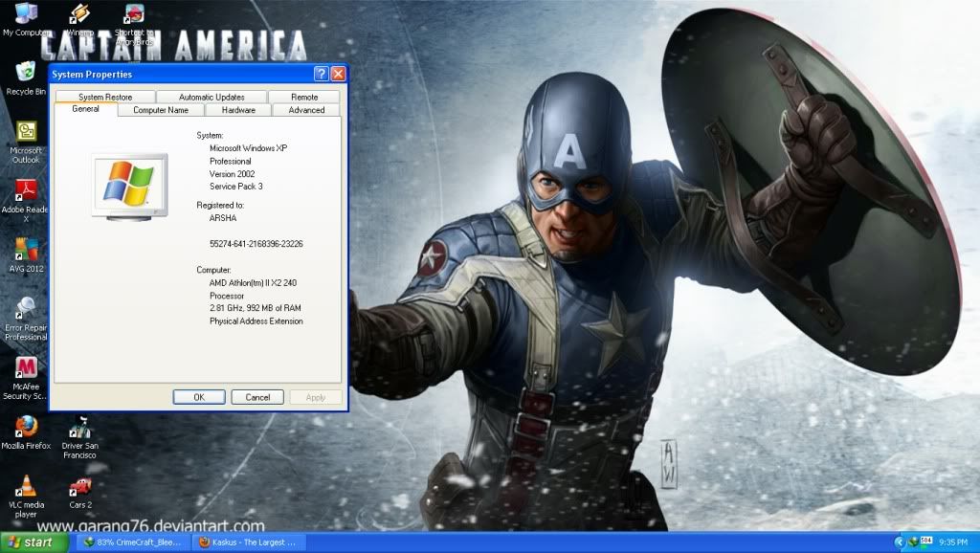Open the Remote tab
Image resolution: width=980 pixels, height=553 pixels.
coord(304,97)
